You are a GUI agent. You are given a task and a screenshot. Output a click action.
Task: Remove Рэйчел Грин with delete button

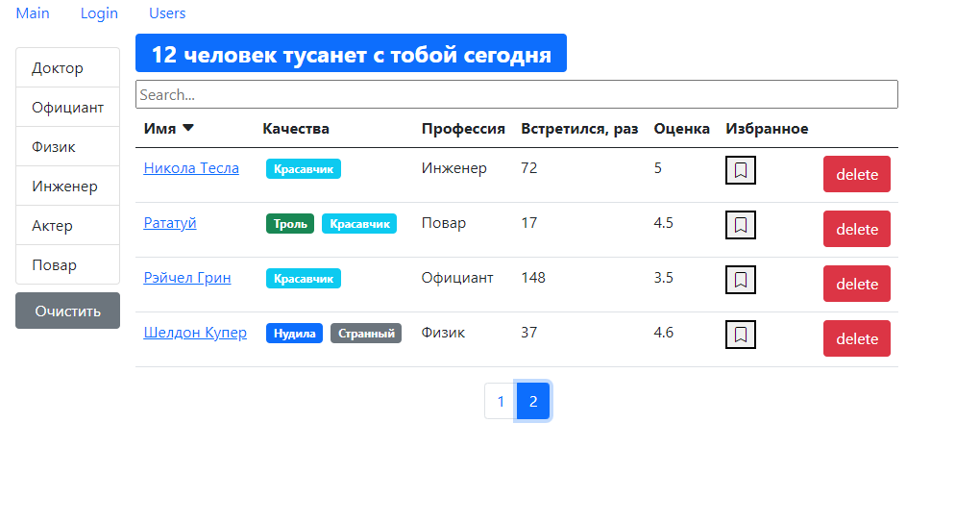[x=856, y=284]
